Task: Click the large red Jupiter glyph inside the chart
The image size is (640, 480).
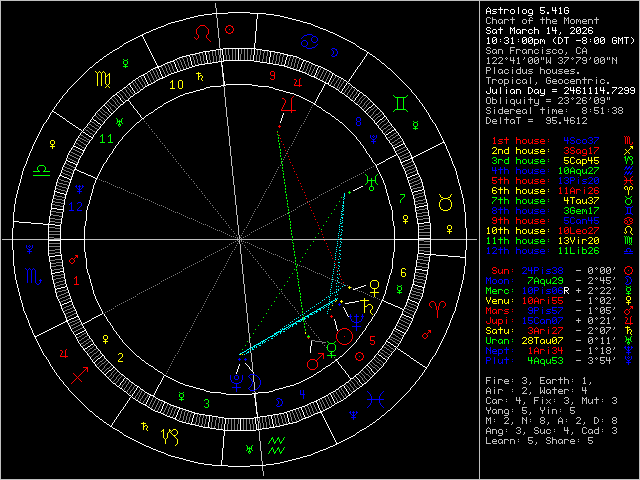Action: pyautogui.click(x=288, y=105)
